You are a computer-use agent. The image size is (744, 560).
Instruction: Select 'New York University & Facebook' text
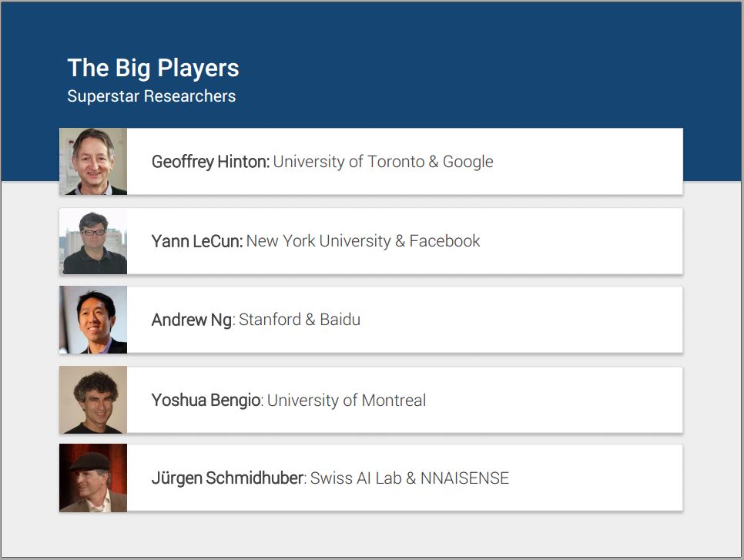(x=364, y=241)
